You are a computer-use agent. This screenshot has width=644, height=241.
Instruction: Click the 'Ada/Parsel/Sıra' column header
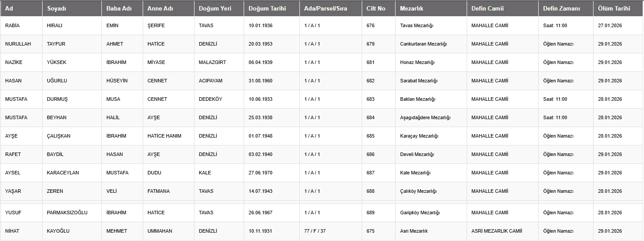(326, 8)
